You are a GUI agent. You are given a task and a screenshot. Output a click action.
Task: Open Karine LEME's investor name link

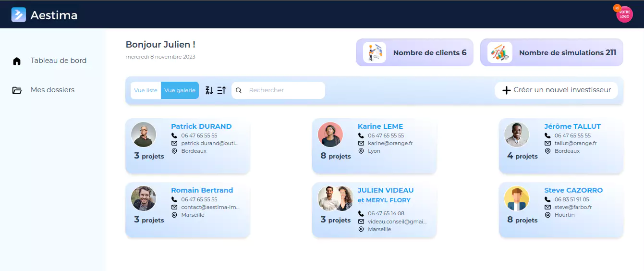click(380, 126)
